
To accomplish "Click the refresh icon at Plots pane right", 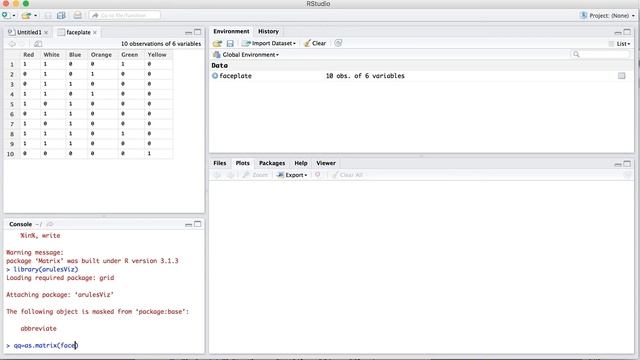I will 627,175.
